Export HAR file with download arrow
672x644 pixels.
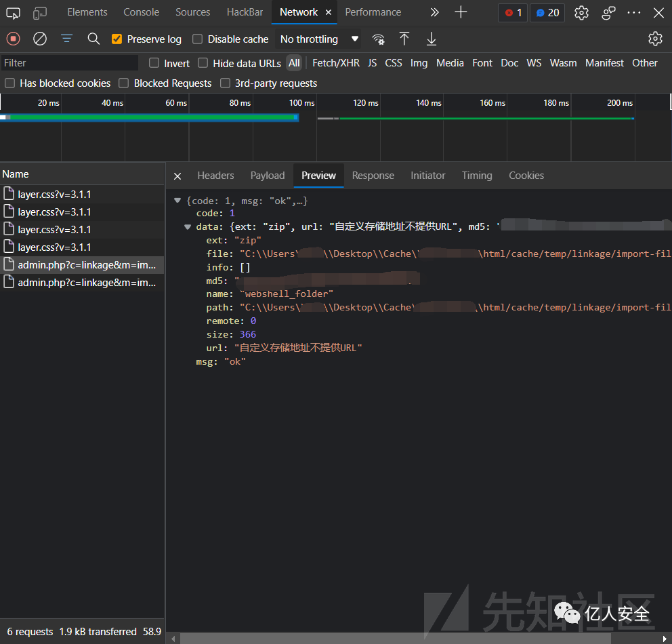(432, 39)
